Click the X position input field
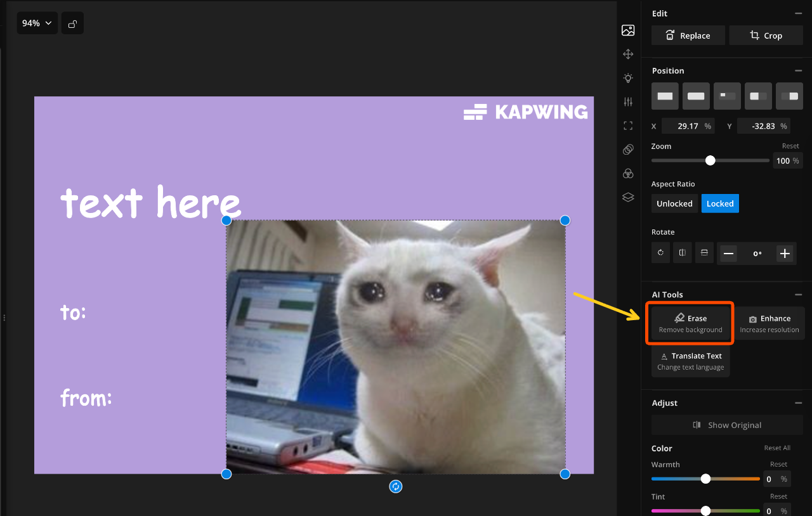 pos(687,126)
